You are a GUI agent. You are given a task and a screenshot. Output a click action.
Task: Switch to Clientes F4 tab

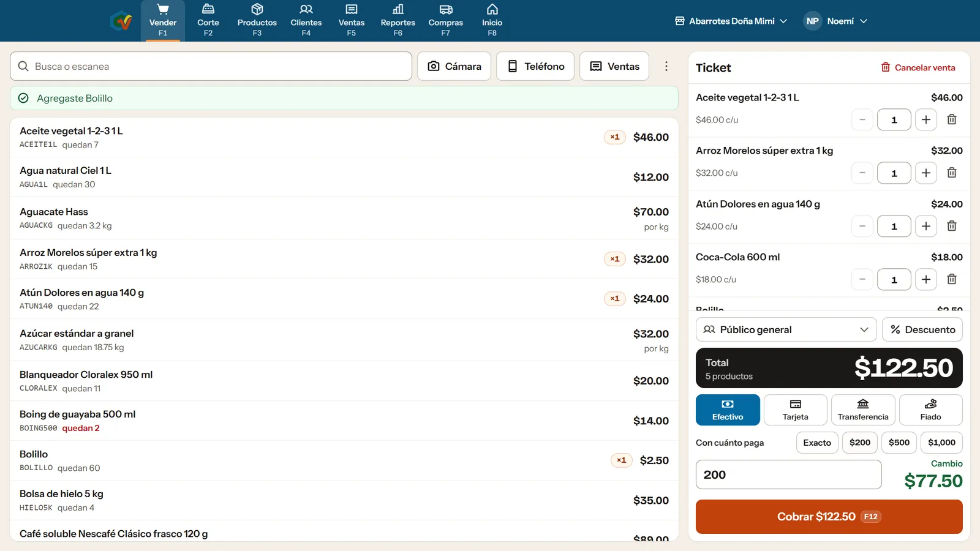[x=306, y=21]
